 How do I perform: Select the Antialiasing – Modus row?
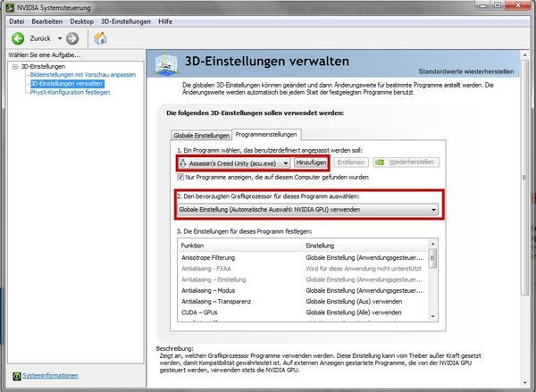coord(303,290)
